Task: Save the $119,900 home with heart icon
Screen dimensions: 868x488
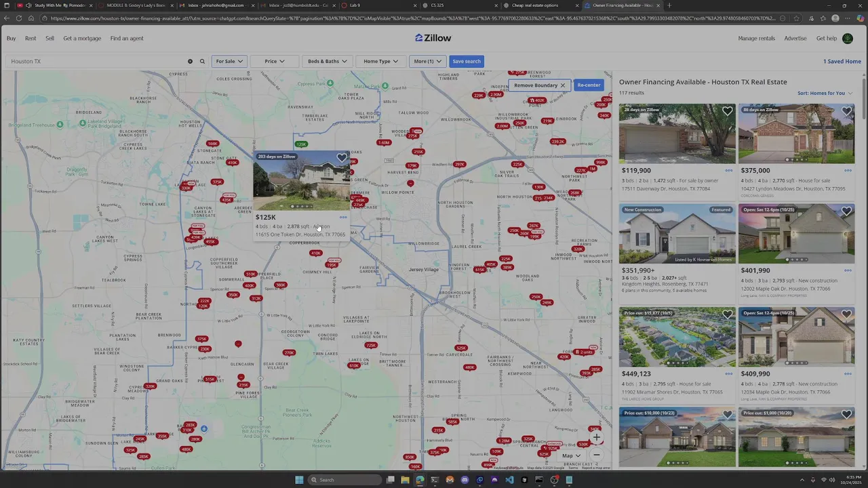Action: [728, 112]
